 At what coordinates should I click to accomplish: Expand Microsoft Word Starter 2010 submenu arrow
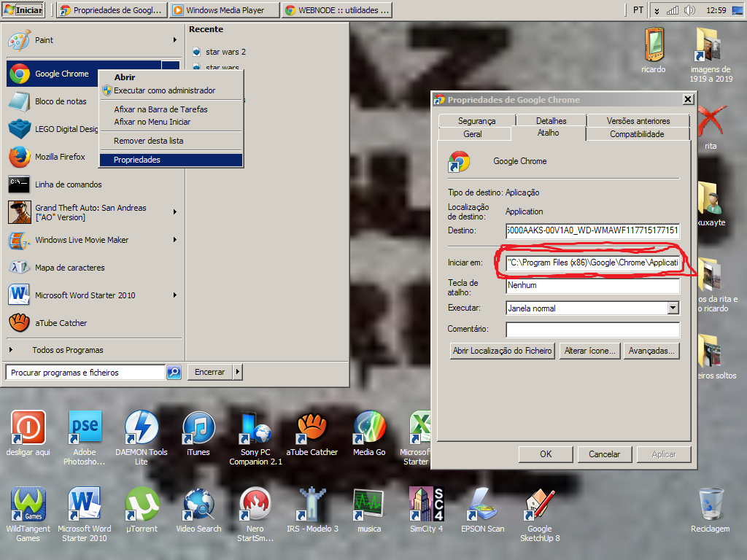coord(175,295)
